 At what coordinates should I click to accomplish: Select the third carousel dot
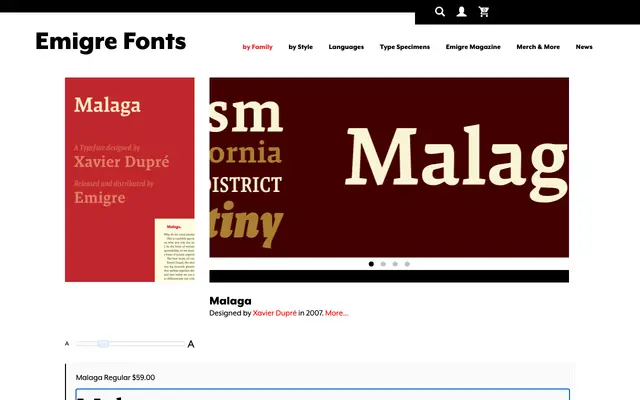tap(395, 264)
